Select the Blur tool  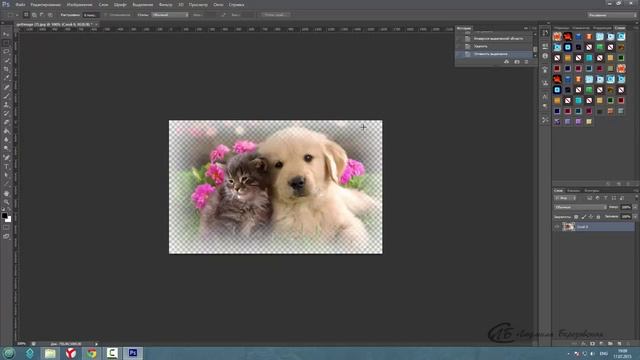coord(6,140)
